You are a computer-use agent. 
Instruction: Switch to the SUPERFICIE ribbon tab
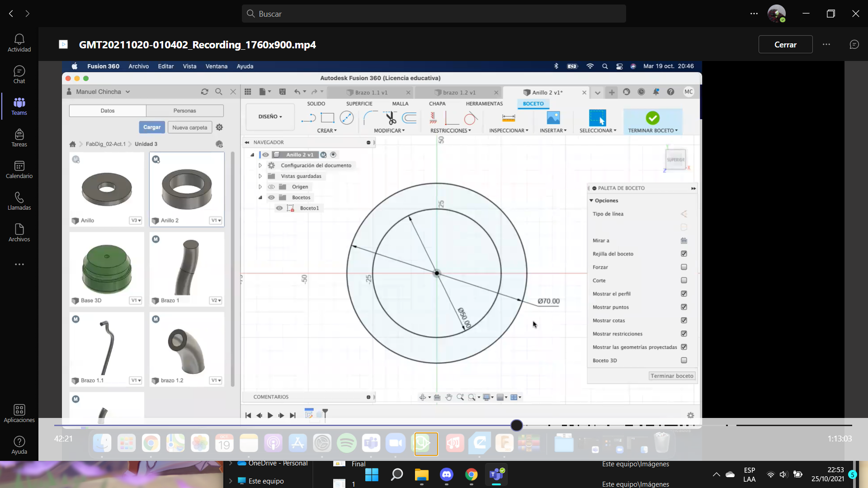click(x=359, y=103)
